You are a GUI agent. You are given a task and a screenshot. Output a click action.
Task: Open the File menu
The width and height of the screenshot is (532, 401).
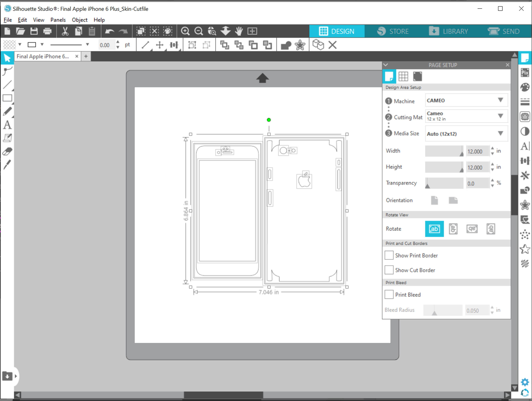[8, 20]
